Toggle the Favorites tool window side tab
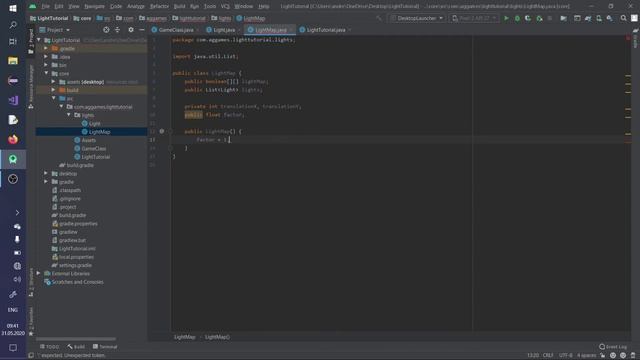This screenshot has height=360, width=640. pos(31,322)
